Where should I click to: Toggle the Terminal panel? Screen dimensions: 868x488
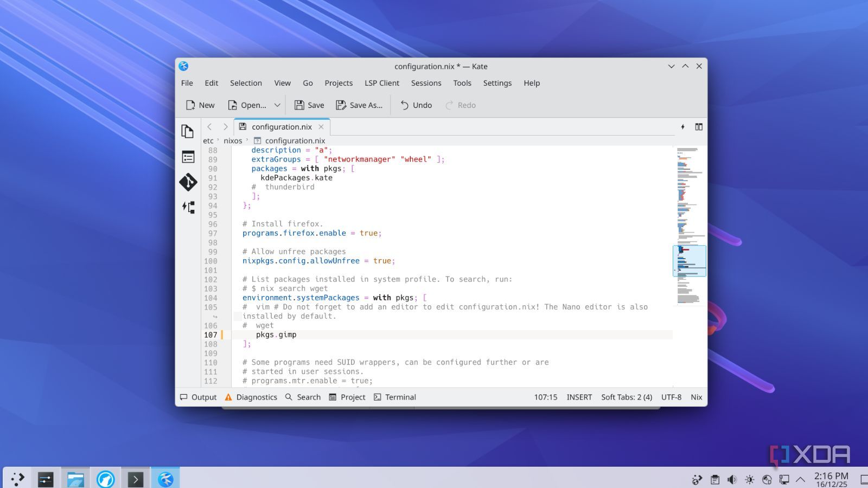[395, 397]
